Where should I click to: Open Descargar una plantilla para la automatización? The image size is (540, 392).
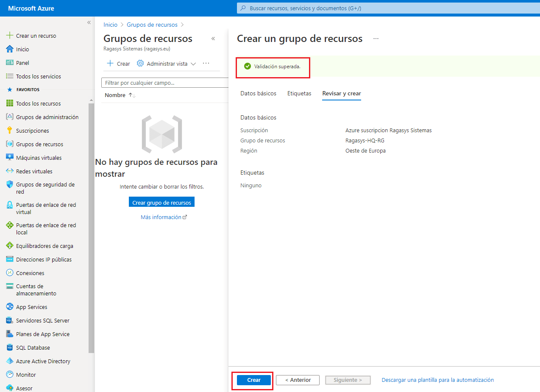click(438, 380)
